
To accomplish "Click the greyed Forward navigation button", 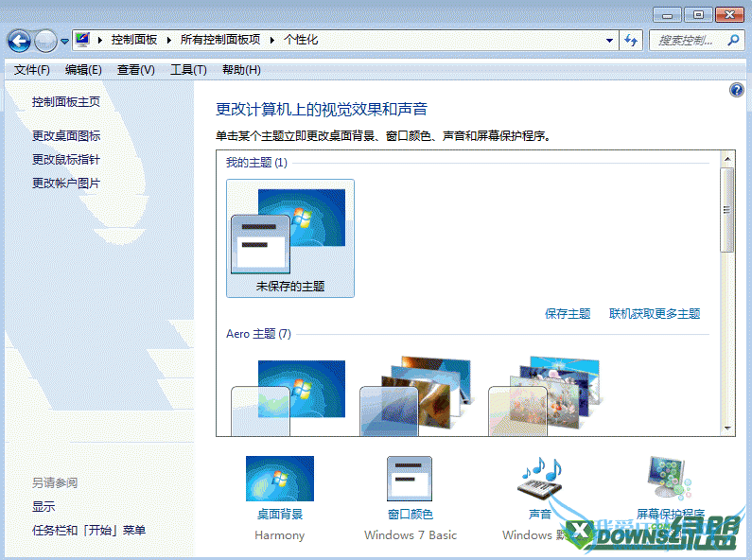I will (46, 41).
